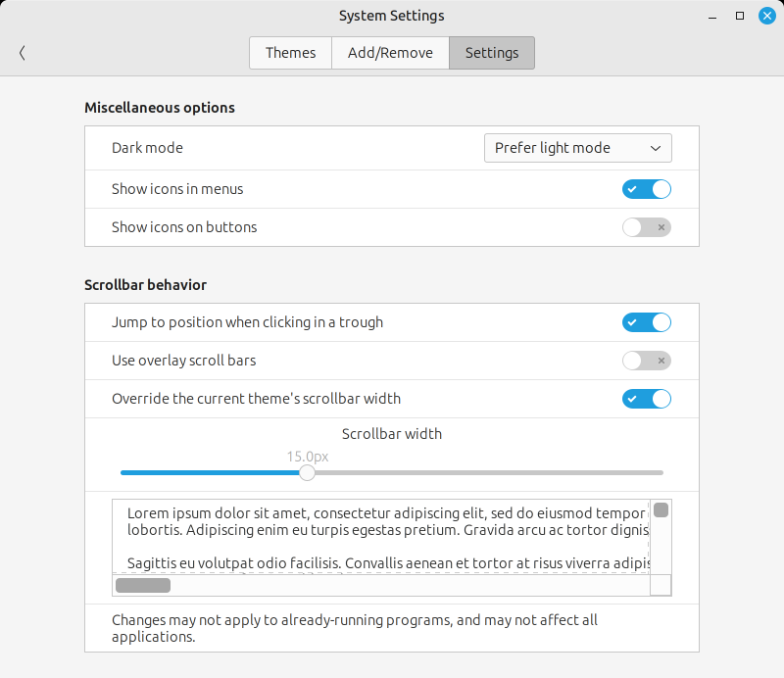
Task: Click the horizontal scrollbar thumb in the preview pane
Action: (142, 584)
